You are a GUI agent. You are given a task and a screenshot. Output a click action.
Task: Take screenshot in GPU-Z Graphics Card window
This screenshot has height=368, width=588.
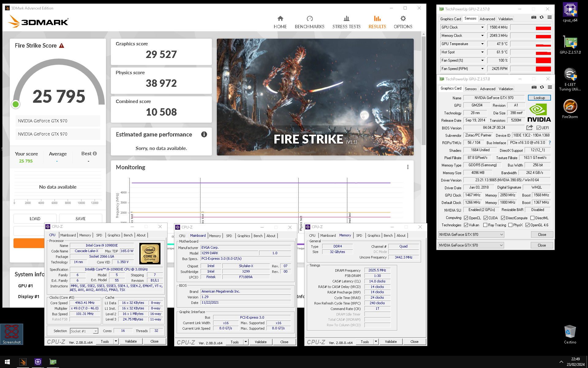pyautogui.click(x=534, y=87)
